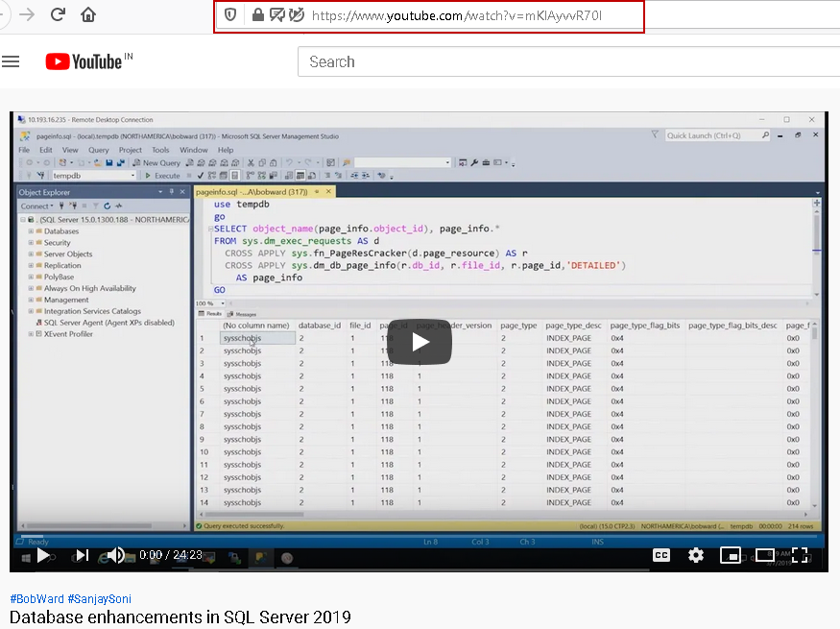Select XEvent Profiler tree item

68,334
